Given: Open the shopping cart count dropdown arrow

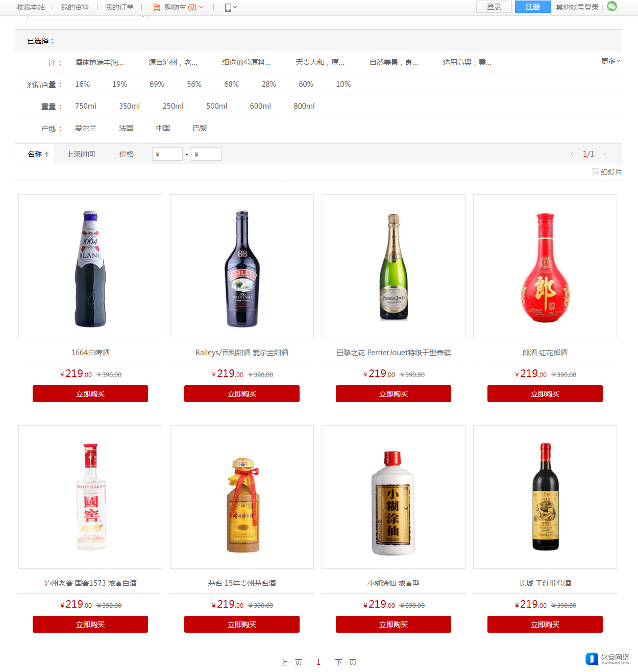Looking at the screenshot, I should tap(201, 7).
